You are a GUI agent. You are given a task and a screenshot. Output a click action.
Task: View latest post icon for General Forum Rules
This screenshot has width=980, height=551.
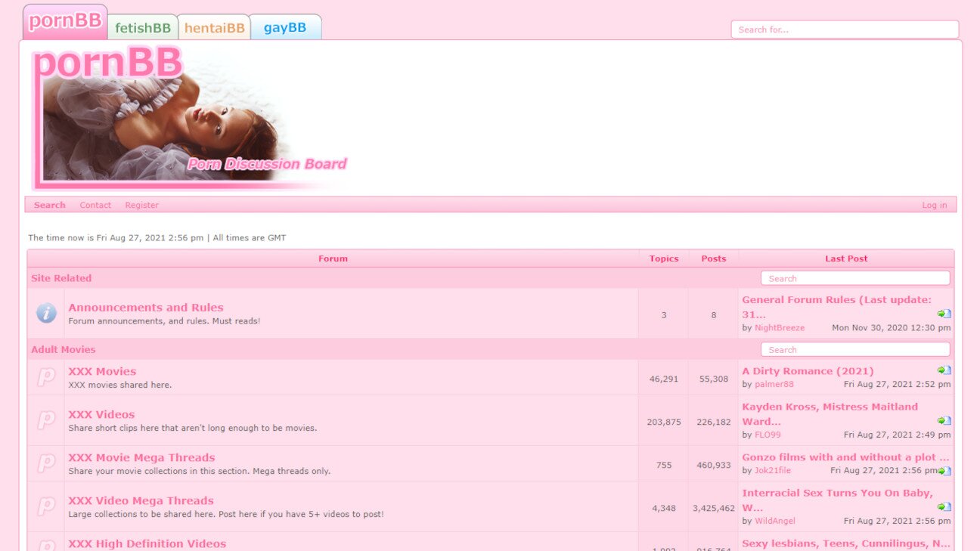click(x=944, y=314)
